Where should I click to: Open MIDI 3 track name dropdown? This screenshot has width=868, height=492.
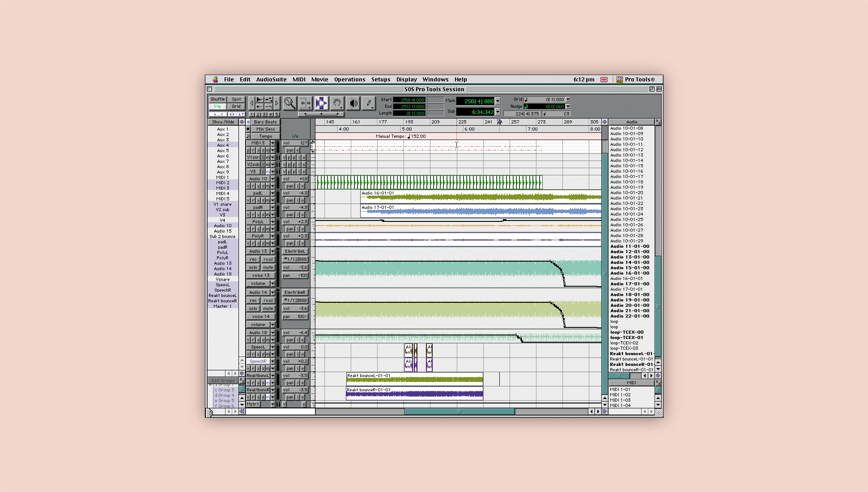pyautogui.click(x=272, y=143)
